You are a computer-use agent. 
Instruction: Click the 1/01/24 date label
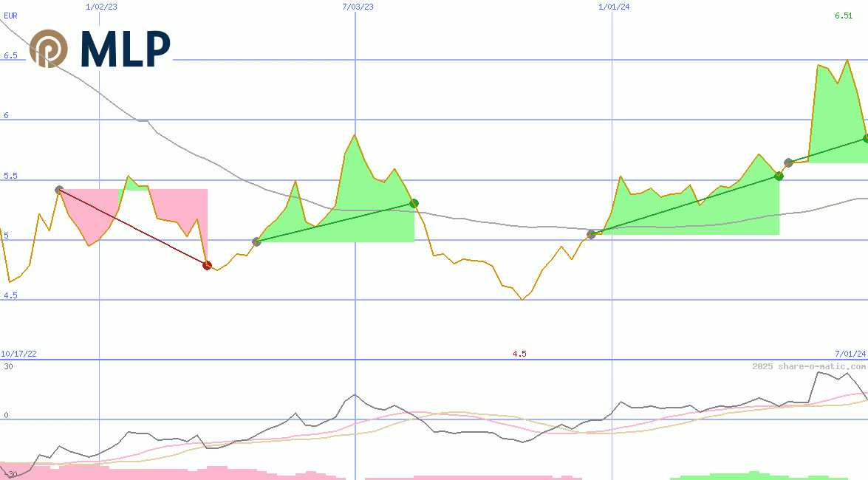(614, 7)
